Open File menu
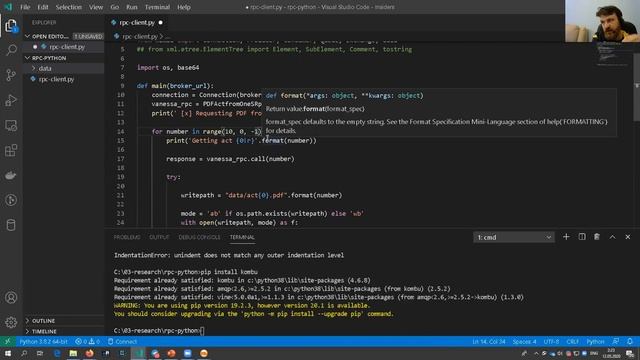Viewport: 640px width, 360px height. click(x=25, y=7)
